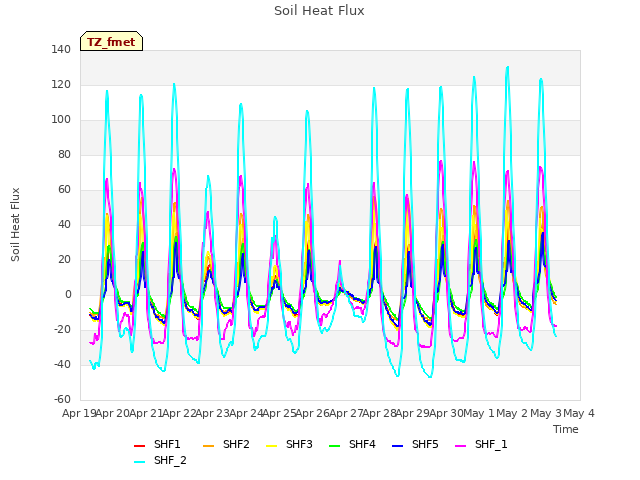This screenshot has width=640, height=480.
Task: Click the small peak on Apr 26
Action: (x=340, y=262)
